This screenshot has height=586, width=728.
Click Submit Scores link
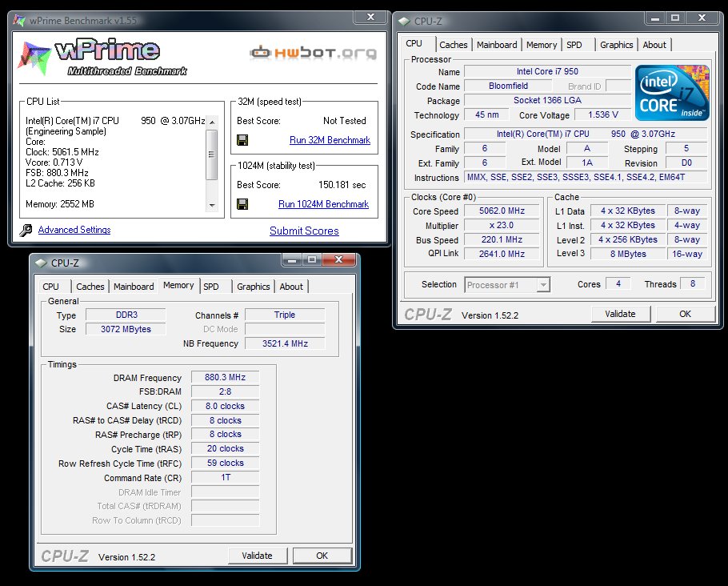tap(304, 231)
